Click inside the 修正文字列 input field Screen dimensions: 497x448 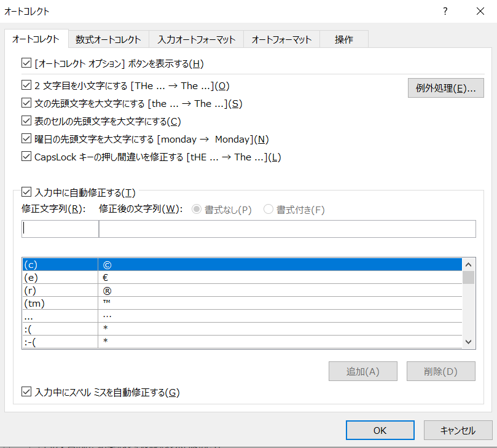60,228
